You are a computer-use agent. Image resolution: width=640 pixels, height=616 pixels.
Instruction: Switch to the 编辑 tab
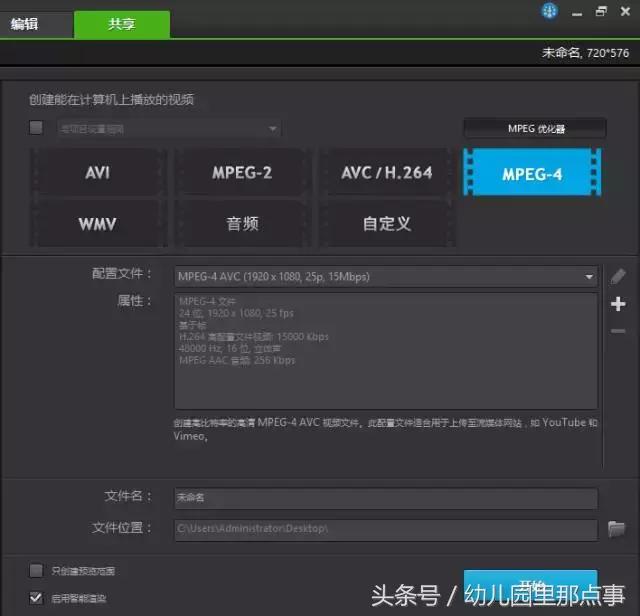pos(24,24)
